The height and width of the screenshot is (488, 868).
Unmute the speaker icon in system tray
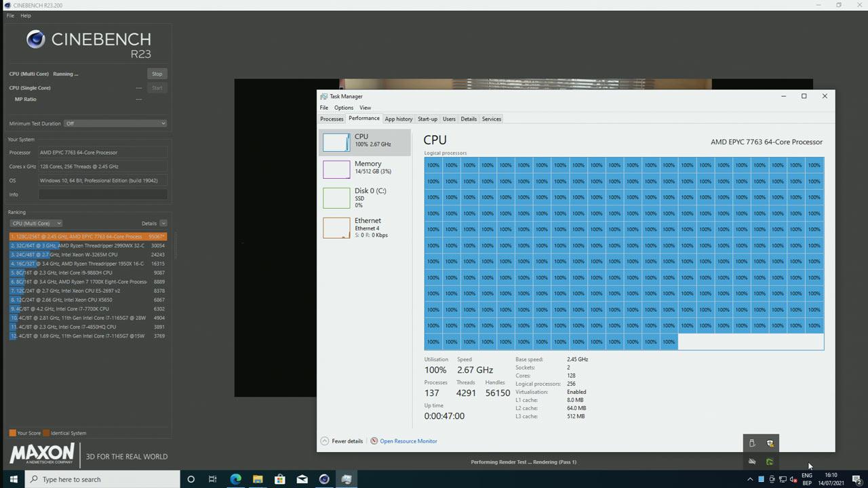pyautogui.click(x=751, y=461)
